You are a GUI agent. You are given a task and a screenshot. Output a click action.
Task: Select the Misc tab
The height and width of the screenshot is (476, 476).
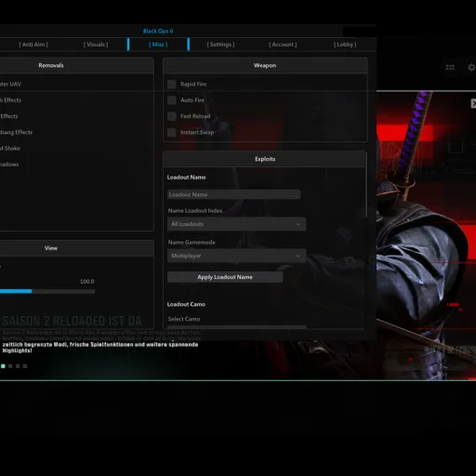click(158, 45)
